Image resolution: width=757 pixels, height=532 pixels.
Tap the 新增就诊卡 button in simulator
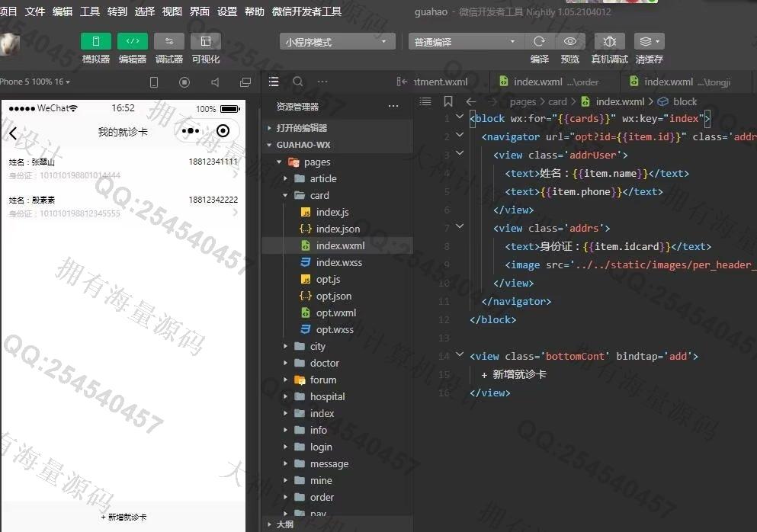[123, 517]
